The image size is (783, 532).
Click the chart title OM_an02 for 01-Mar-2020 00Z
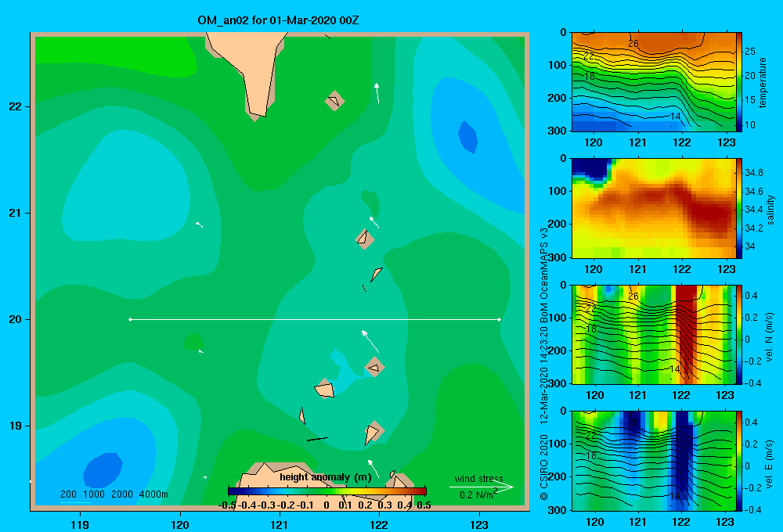(x=278, y=20)
